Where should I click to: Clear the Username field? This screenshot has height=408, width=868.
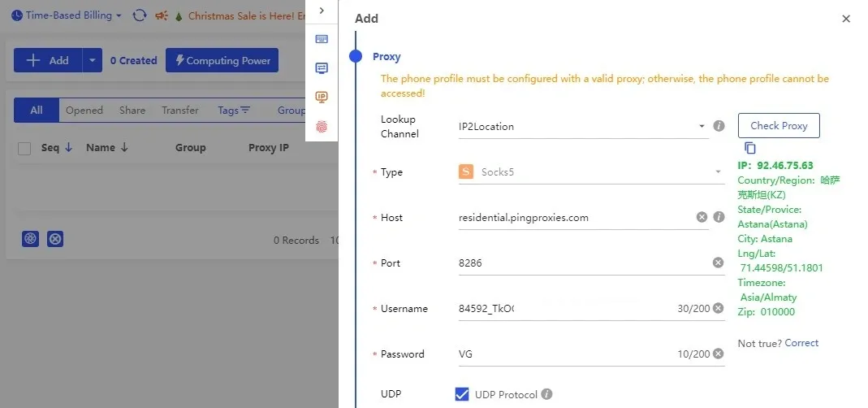coord(718,308)
